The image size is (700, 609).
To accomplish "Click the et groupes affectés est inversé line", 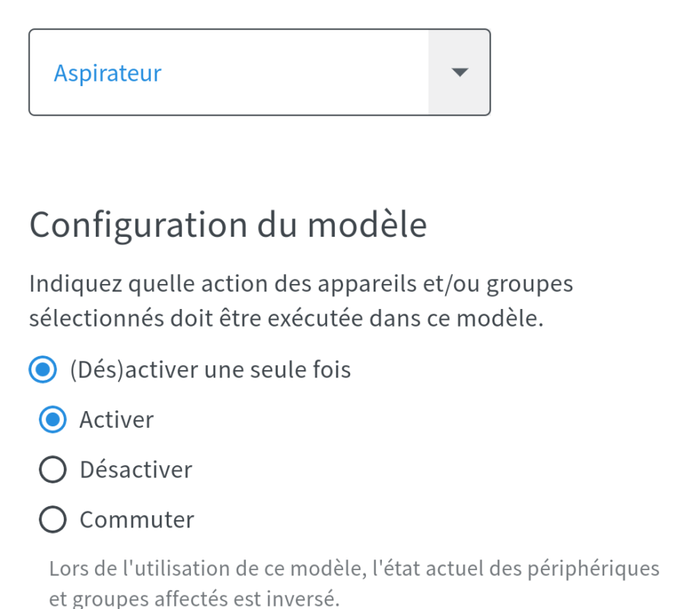I will 193,599.
